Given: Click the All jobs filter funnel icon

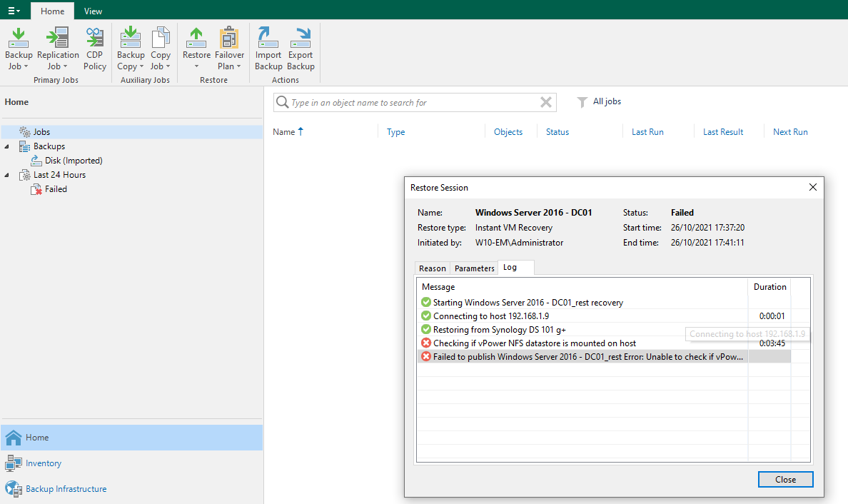Looking at the screenshot, I should pos(582,101).
